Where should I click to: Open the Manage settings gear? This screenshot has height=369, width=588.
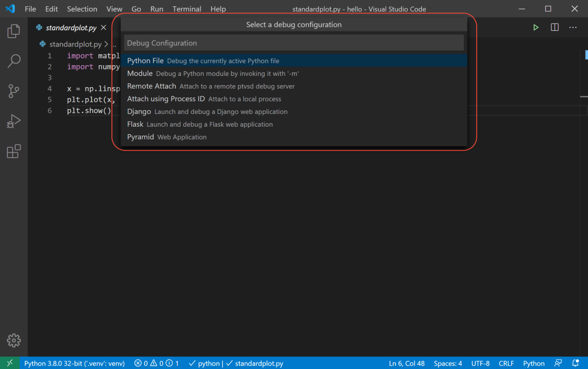13,340
